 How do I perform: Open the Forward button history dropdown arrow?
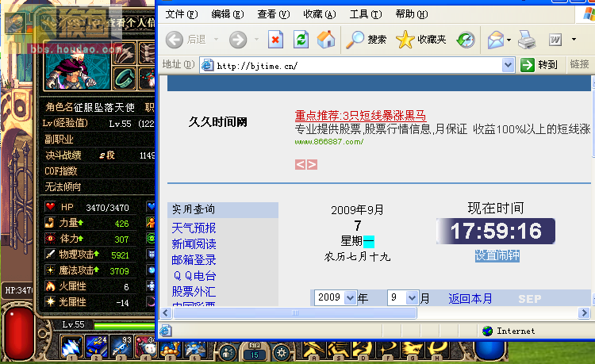256,39
